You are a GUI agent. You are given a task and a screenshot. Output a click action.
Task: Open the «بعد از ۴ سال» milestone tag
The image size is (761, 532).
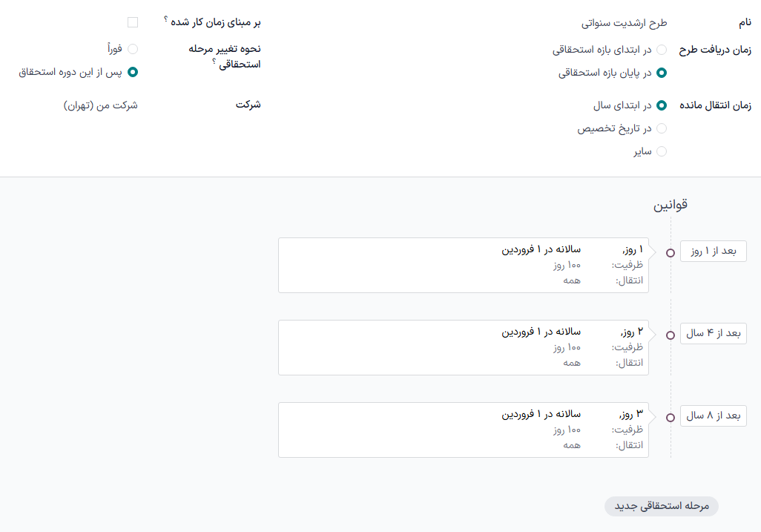tap(713, 333)
